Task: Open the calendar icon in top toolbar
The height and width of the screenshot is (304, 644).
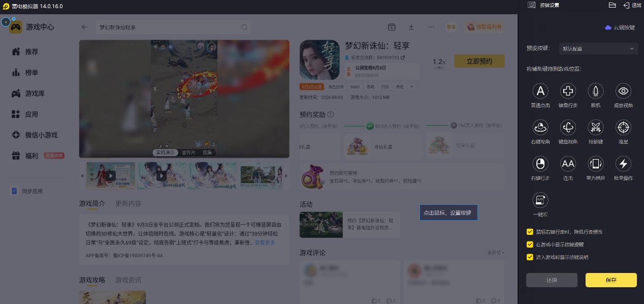Action: [x=392, y=27]
